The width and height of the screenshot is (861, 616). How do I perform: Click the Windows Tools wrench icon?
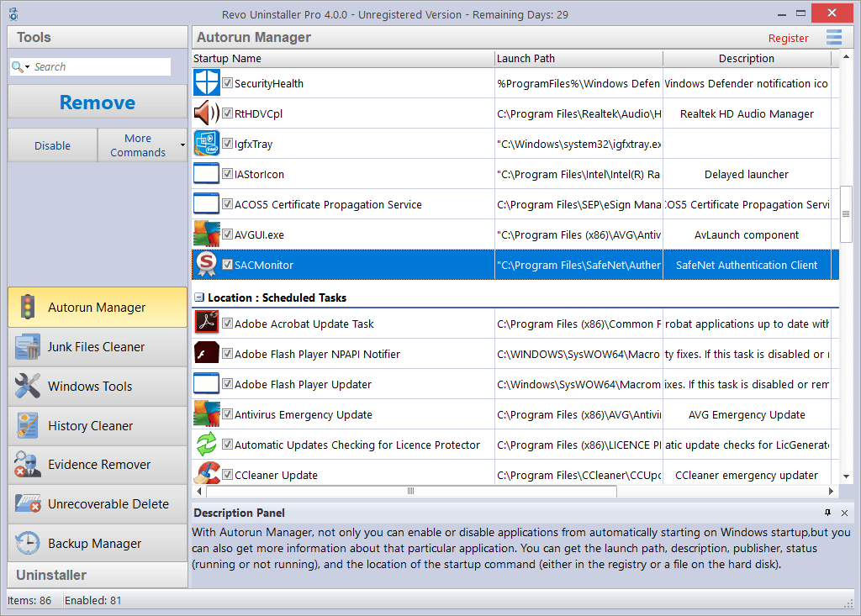(28, 386)
